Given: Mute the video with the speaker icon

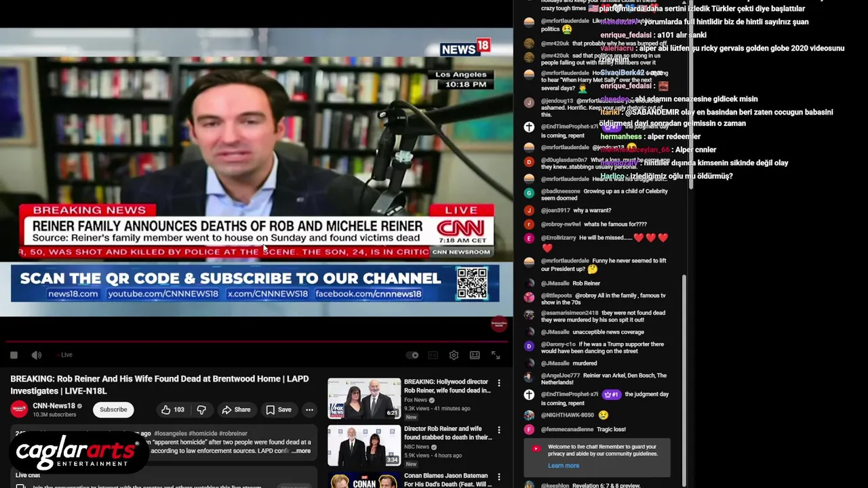Looking at the screenshot, I should [37, 355].
